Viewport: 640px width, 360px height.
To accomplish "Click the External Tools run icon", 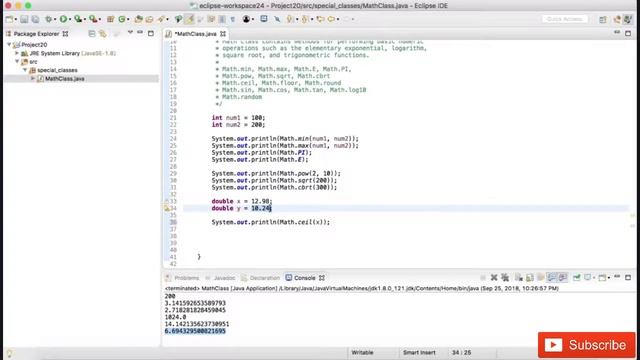I will click(93, 19).
